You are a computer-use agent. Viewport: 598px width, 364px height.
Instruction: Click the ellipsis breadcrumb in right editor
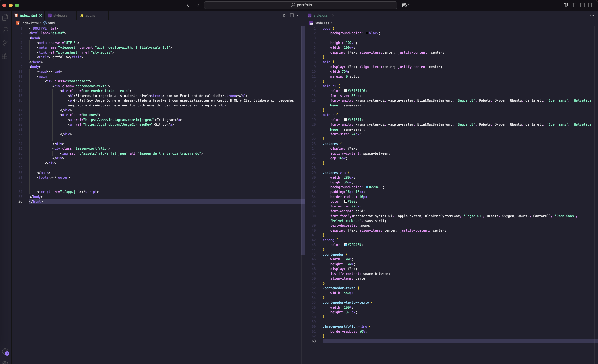click(x=335, y=23)
